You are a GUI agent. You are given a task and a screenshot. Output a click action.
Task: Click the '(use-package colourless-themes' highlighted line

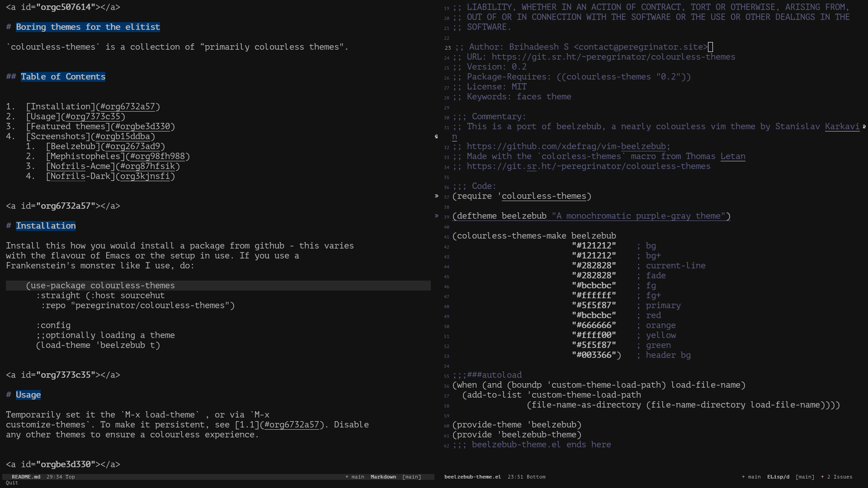218,286
